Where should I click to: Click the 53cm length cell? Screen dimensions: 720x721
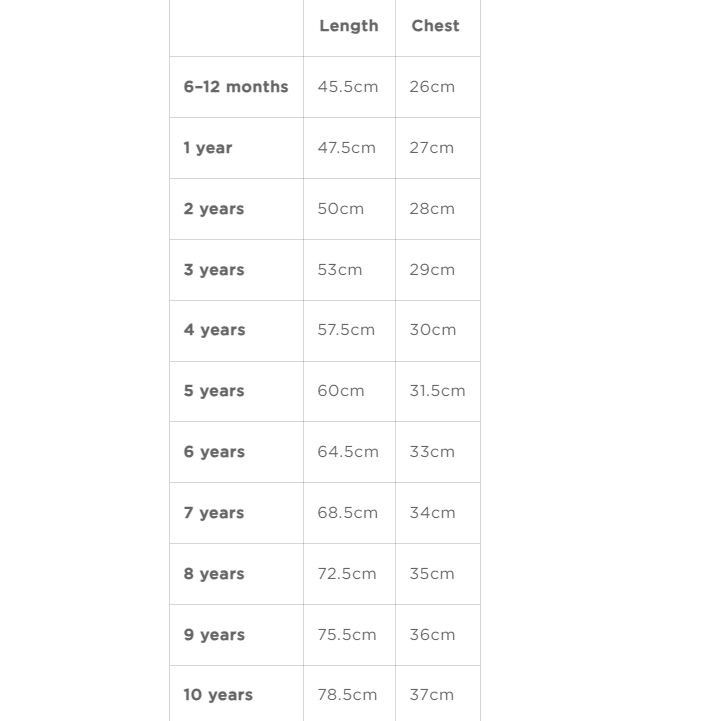(x=340, y=270)
